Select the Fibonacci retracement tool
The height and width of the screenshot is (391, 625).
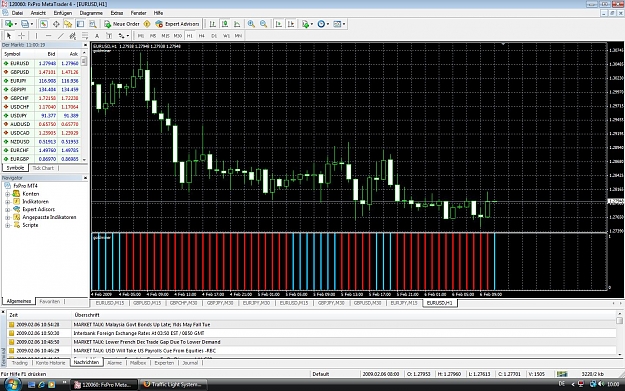85,36
